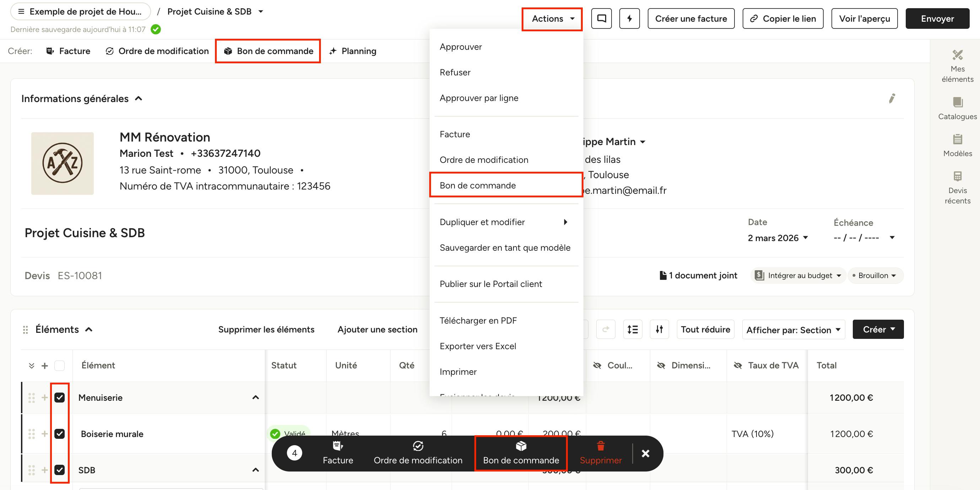Open Modèles in the sidebar
This screenshot has height=490, width=980.
[x=957, y=146]
